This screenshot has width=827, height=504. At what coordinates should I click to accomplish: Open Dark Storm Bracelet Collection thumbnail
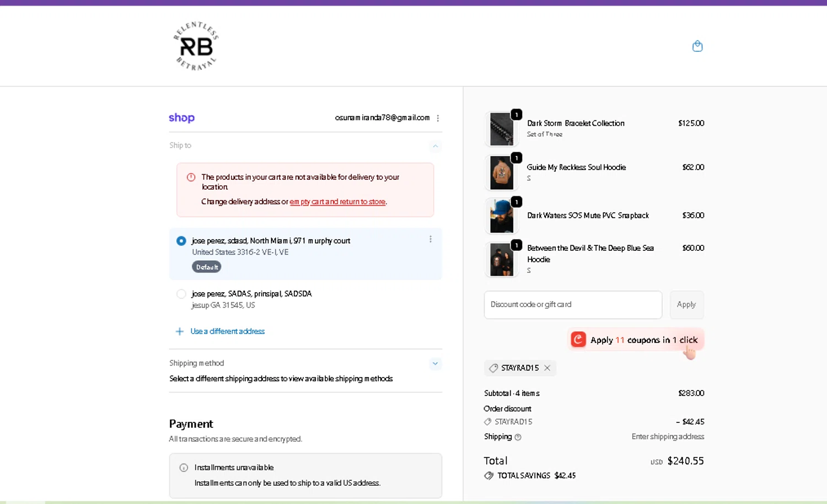tap(502, 129)
